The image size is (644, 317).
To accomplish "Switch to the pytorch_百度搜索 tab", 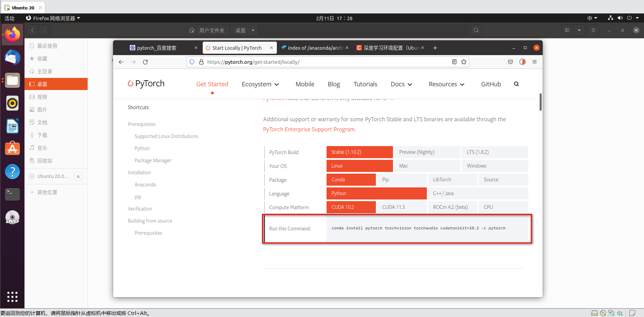I will coord(156,48).
